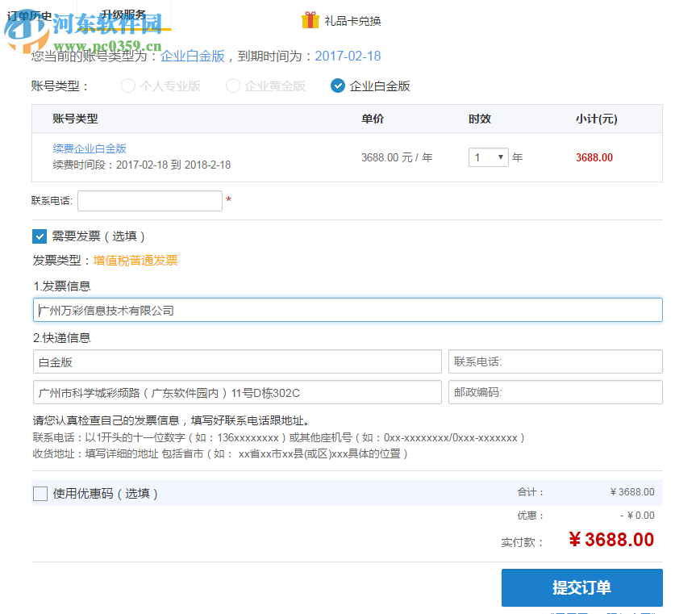The width and height of the screenshot is (700, 614).
Task: Click the gift icon next to 礼品卡兑换
Action: pyautogui.click(x=310, y=20)
